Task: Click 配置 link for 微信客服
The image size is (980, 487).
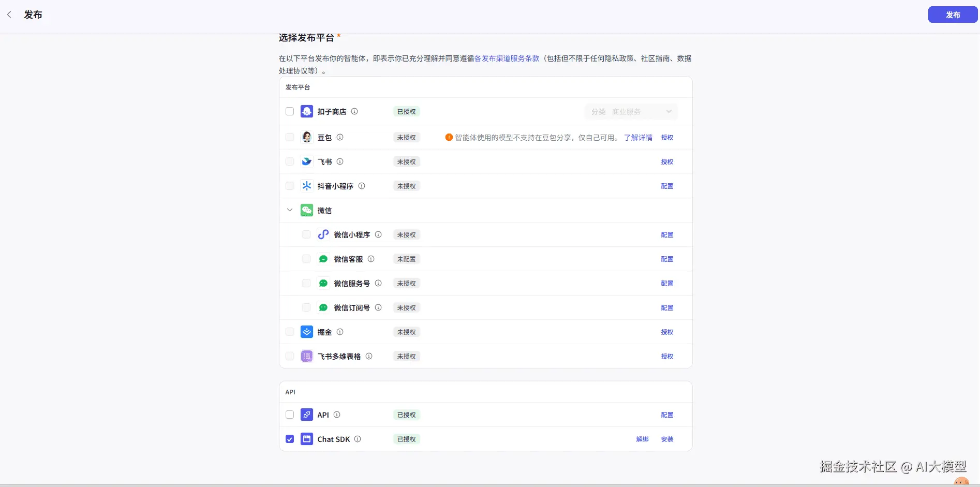Action: (x=667, y=259)
